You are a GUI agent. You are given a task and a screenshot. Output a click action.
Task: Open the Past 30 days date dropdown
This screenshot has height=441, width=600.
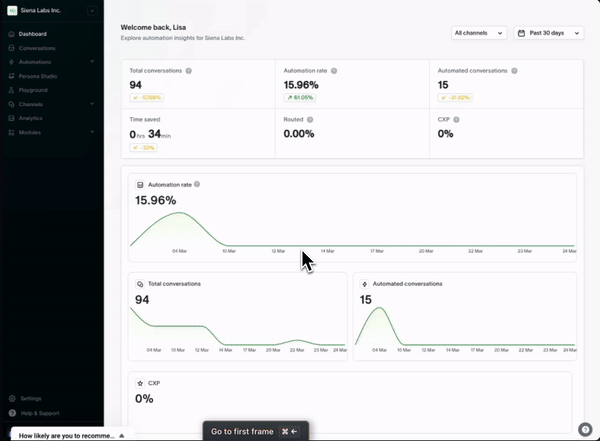click(548, 33)
